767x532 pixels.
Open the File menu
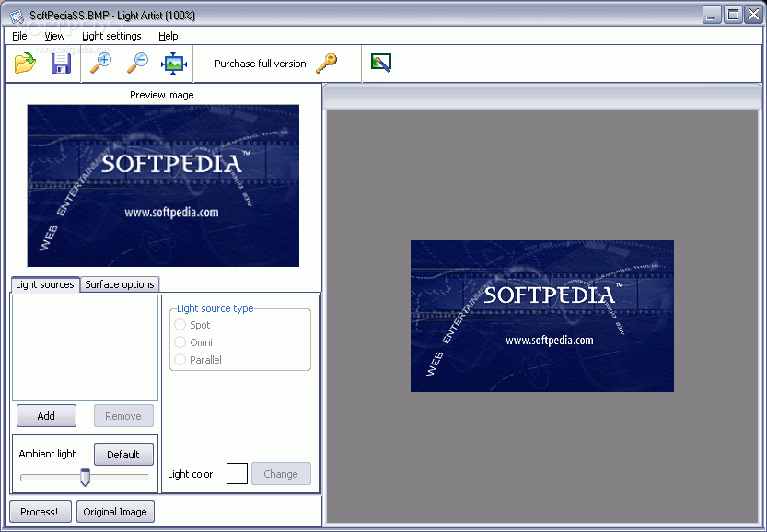point(19,36)
